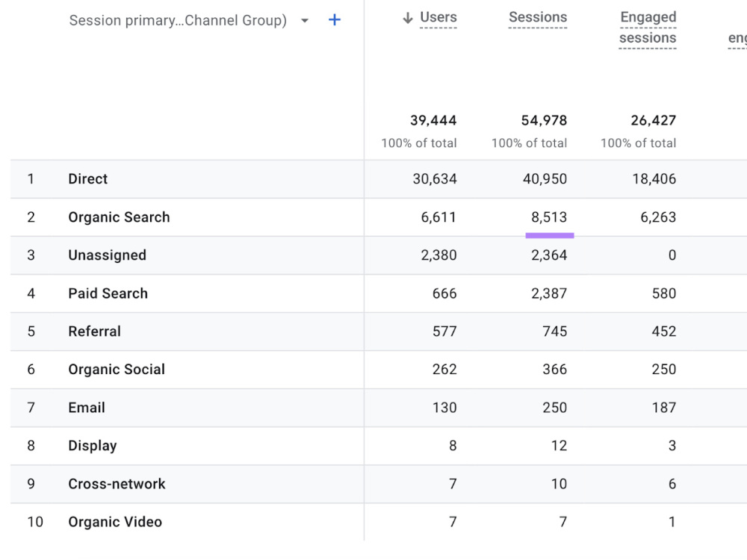Click the purple underline bar below 8,513
This screenshot has height=560, width=747.
click(x=550, y=235)
